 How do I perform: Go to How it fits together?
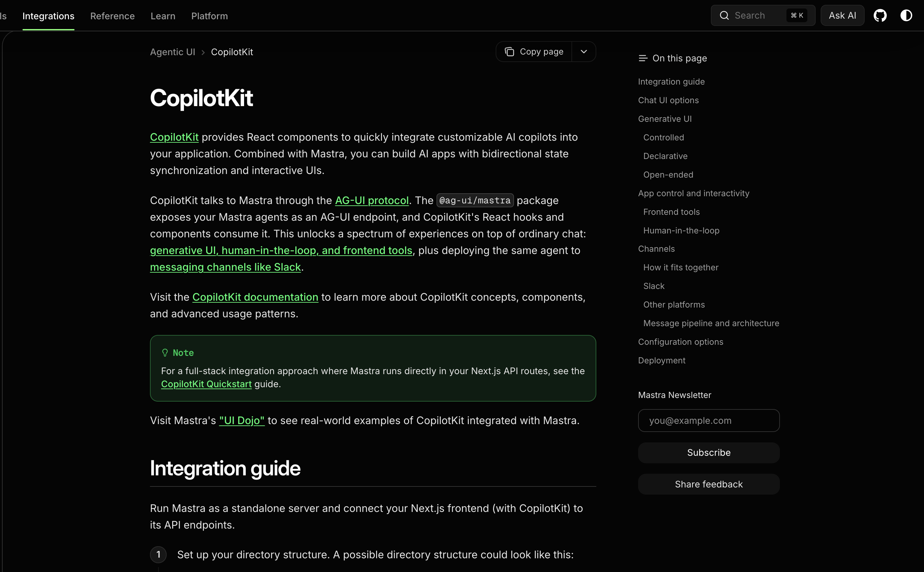pyautogui.click(x=681, y=267)
